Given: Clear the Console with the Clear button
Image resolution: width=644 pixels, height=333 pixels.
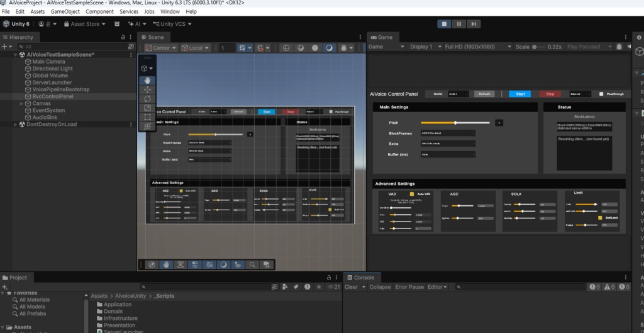Looking at the screenshot, I should [351, 287].
